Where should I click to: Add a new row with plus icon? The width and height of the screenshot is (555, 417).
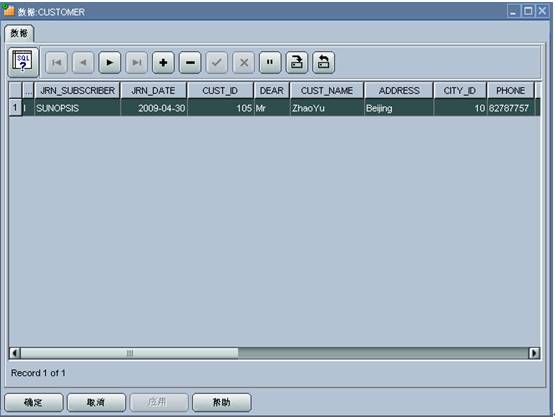(x=163, y=63)
